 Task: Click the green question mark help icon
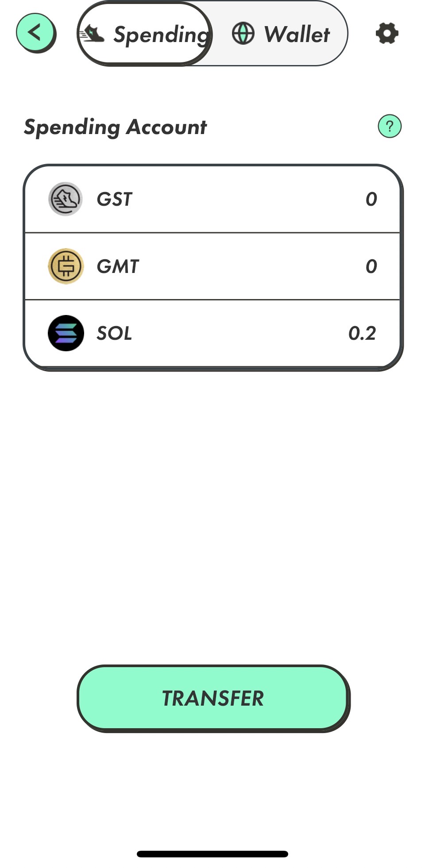390,127
